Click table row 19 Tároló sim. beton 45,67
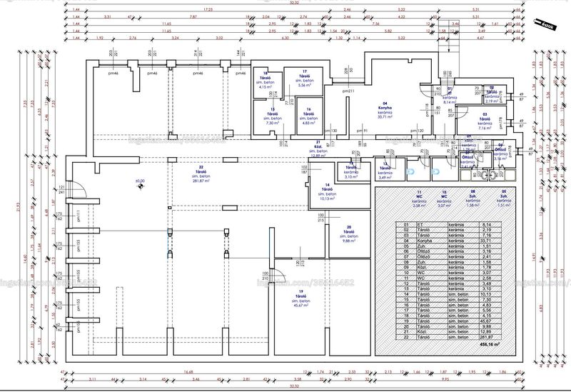Screen dimensions: 571x392 point(449,321)
